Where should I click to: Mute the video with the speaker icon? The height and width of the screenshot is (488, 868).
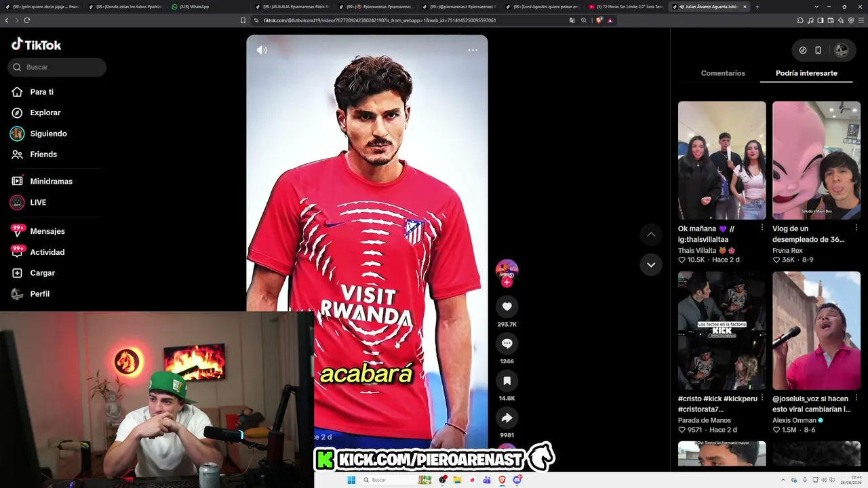click(x=262, y=49)
